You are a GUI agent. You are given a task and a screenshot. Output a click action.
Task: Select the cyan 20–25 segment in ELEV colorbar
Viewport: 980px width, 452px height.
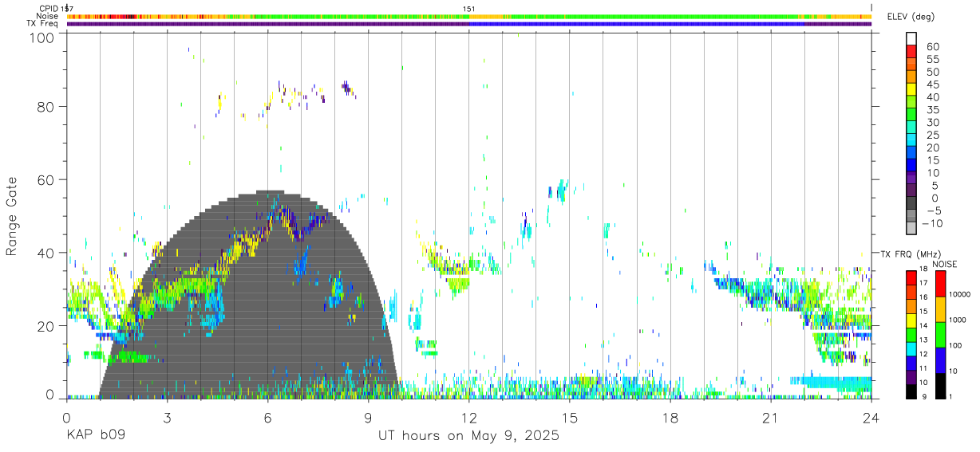point(911,140)
